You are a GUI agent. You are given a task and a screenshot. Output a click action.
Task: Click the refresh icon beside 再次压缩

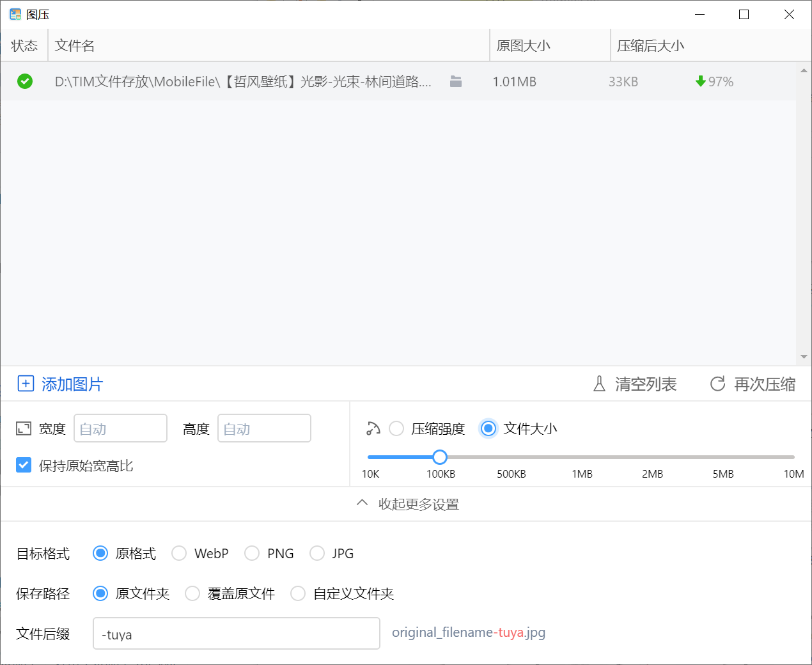click(x=718, y=384)
